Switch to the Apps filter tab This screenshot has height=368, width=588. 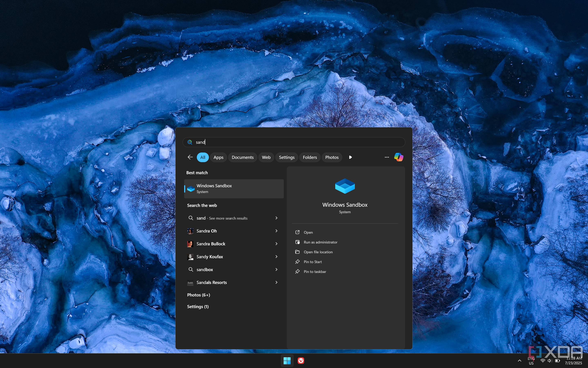pos(218,157)
